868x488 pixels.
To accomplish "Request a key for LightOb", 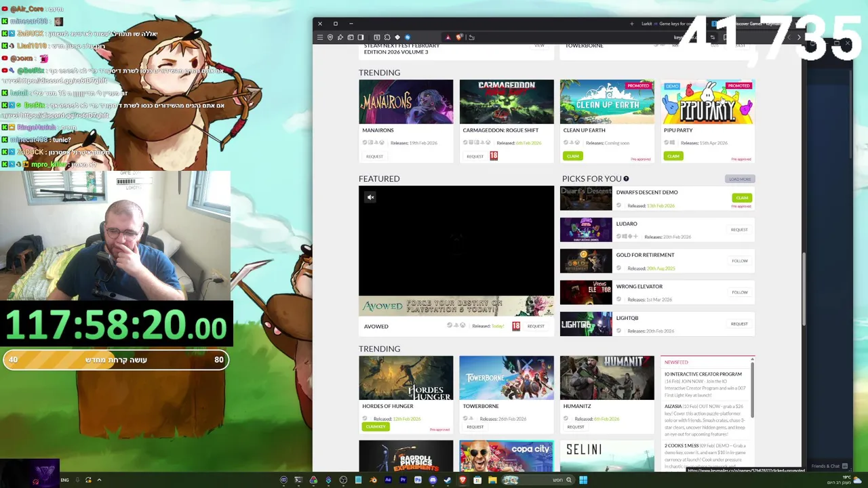I will coord(739,324).
